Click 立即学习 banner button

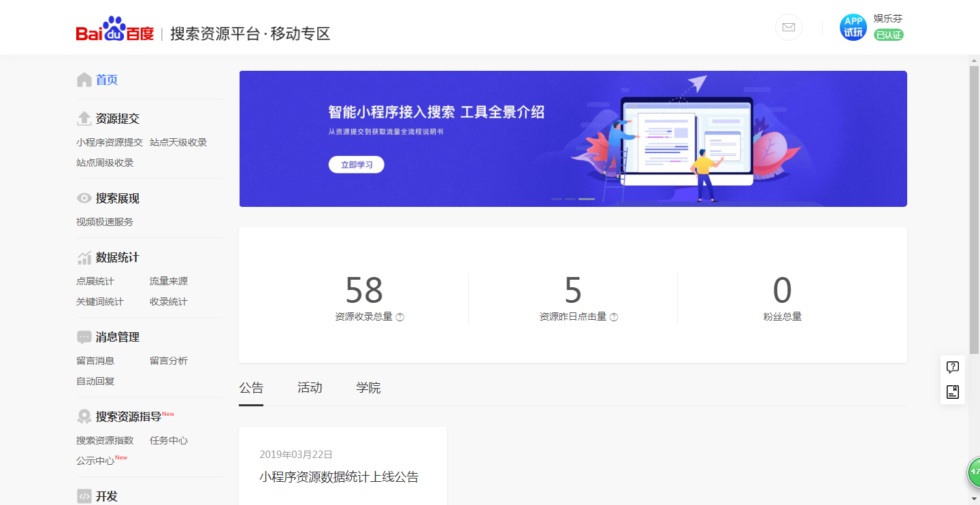click(x=357, y=165)
